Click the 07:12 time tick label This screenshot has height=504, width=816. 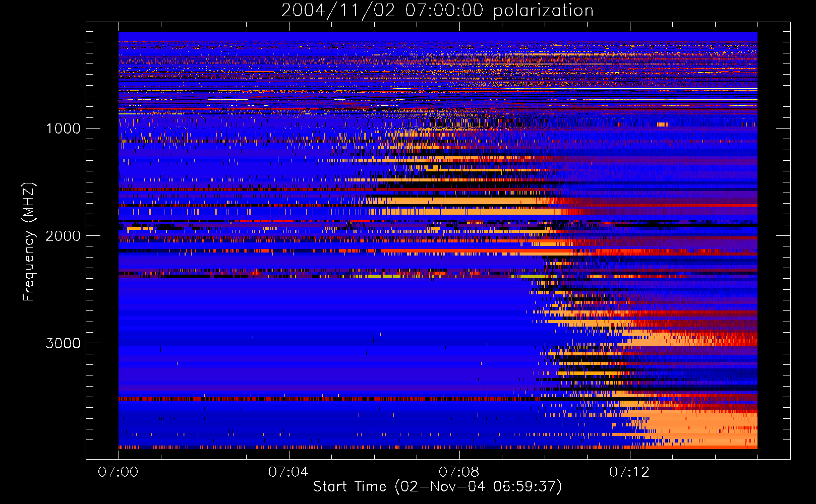coord(629,472)
